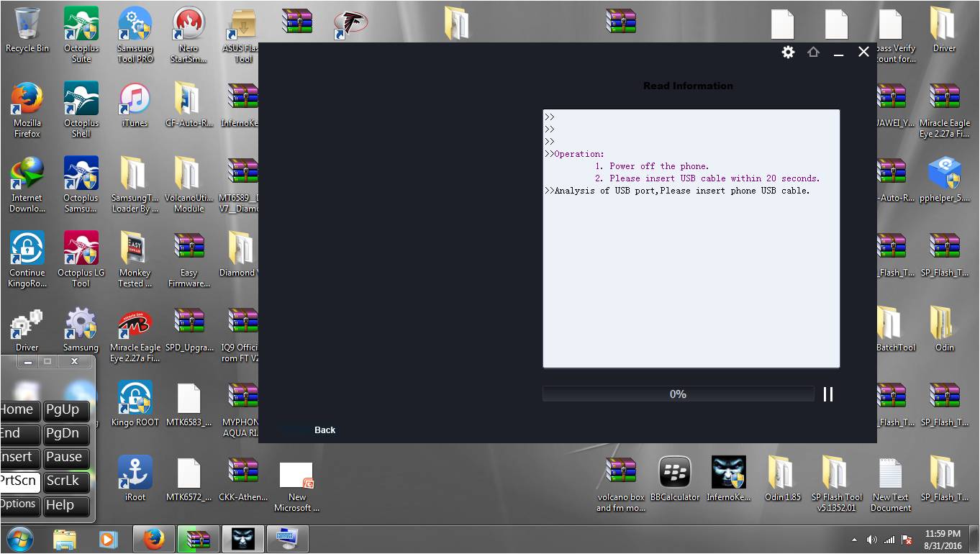The width and height of the screenshot is (980, 554).
Task: Open the SP Flash Tool v5.1352.01 folder
Action: [x=837, y=483]
